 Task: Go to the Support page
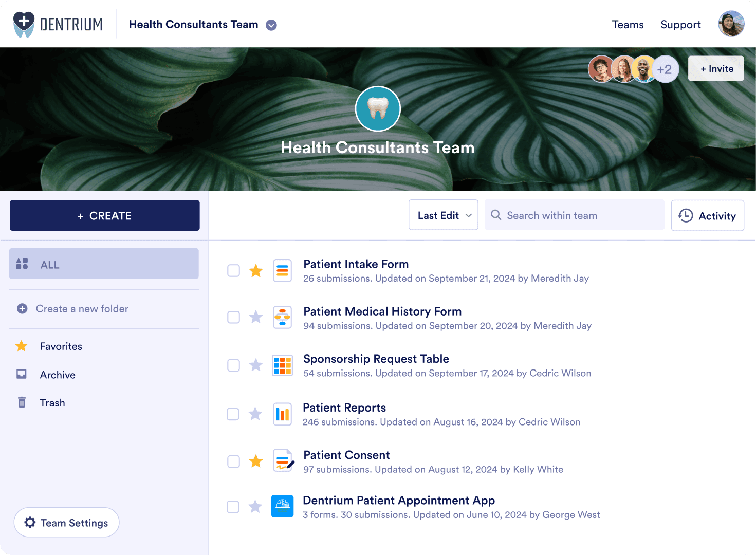pos(680,25)
